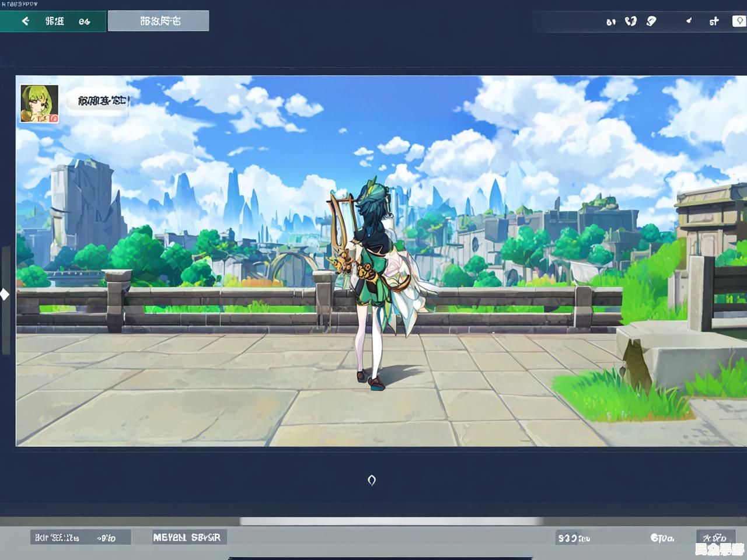Screen dimensions: 747x560
Task: Click the back arrow in top-left tab
Action: (x=25, y=21)
